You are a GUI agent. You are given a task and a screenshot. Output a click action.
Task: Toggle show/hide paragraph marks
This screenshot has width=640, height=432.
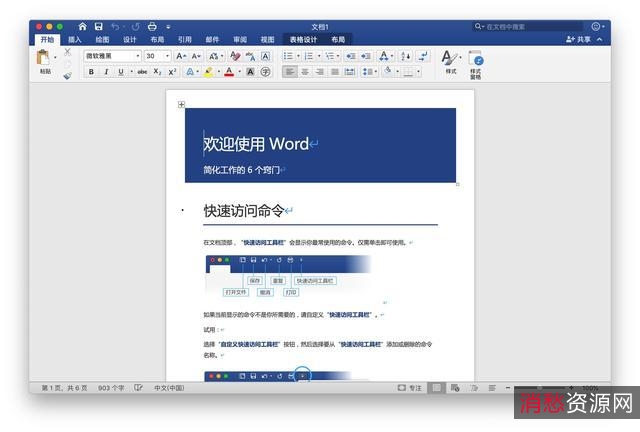(423, 56)
